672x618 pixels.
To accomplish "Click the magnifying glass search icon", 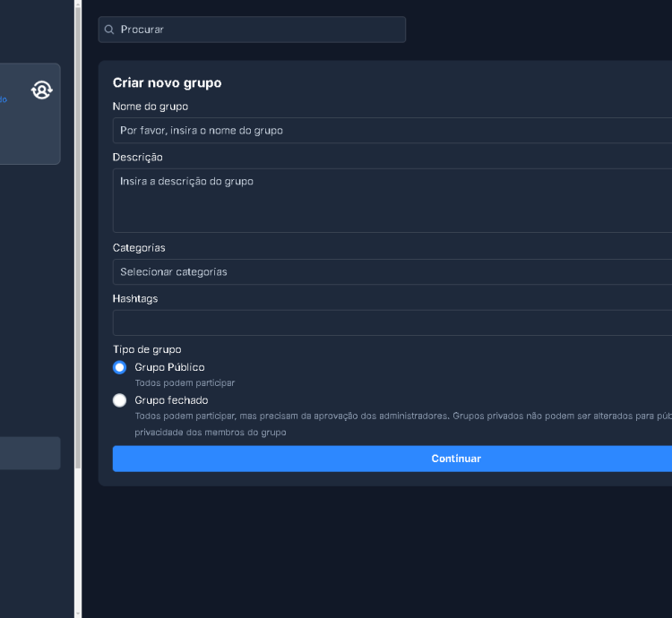I will point(109,30).
